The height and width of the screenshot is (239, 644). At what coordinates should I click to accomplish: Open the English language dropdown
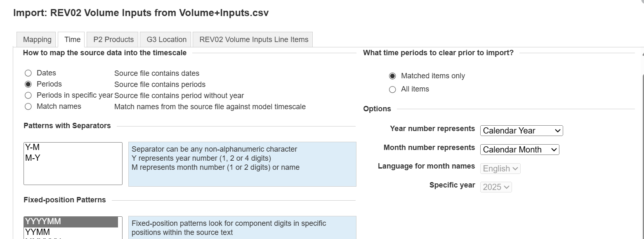click(x=500, y=169)
